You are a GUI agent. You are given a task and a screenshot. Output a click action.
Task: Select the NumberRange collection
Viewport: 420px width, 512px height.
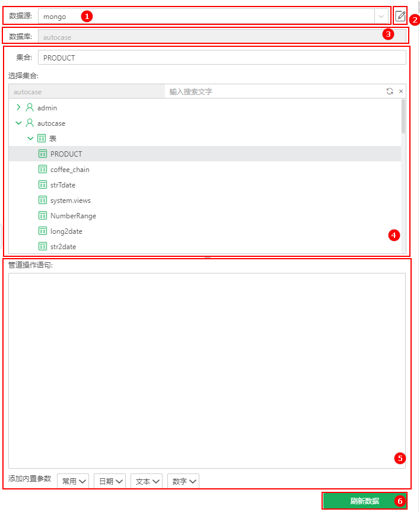73,216
